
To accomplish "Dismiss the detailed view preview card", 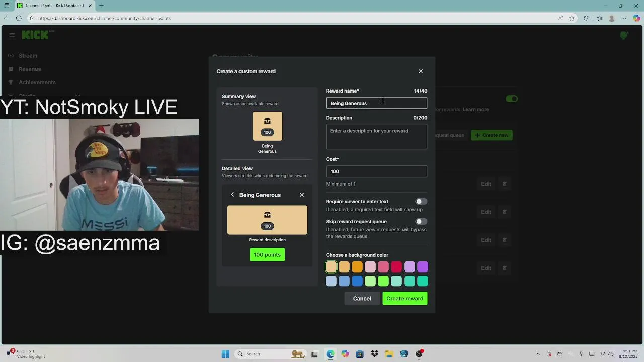I will (302, 195).
